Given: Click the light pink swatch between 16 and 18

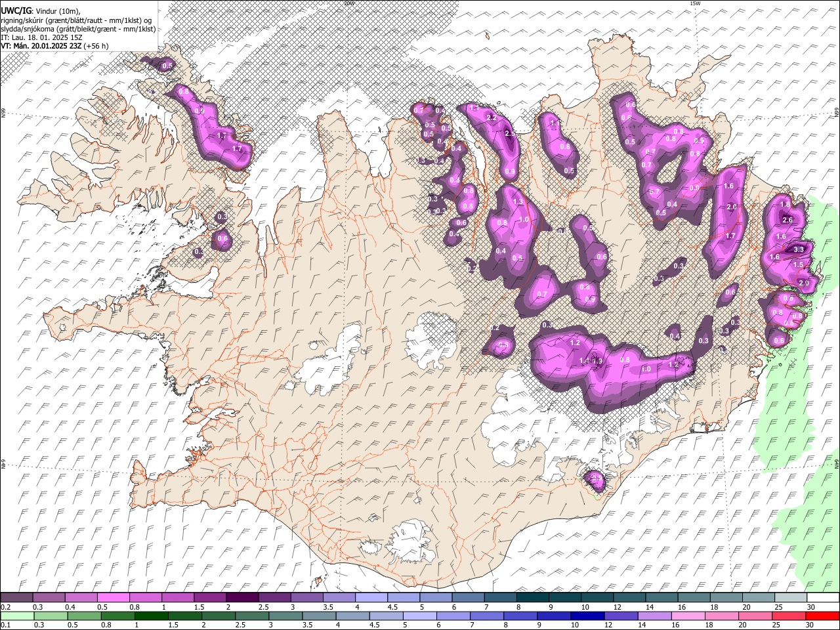Looking at the screenshot, I should (688, 616).
